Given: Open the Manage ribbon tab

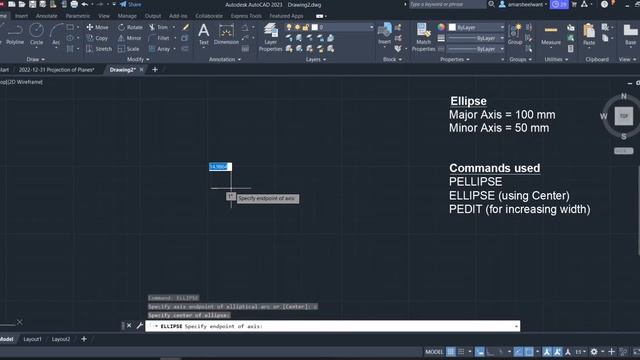Looking at the screenshot, I should click(x=127, y=16).
